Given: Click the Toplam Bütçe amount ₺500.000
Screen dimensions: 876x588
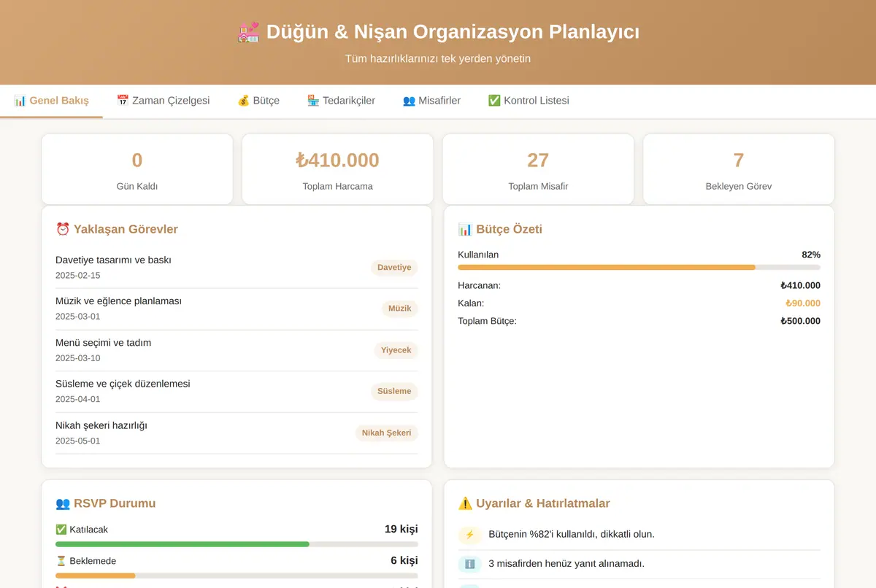Looking at the screenshot, I should 800,321.
